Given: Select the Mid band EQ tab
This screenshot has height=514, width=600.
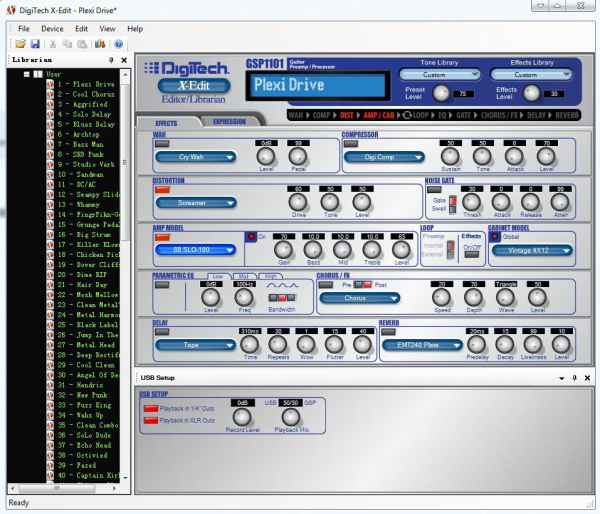Looking at the screenshot, I should point(244,276).
